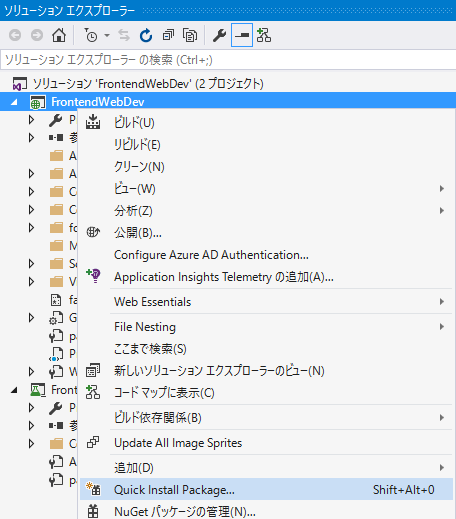Collapse the FrontendWebDev project node
Image resolution: width=456 pixels, height=519 pixels.
pos(14,102)
